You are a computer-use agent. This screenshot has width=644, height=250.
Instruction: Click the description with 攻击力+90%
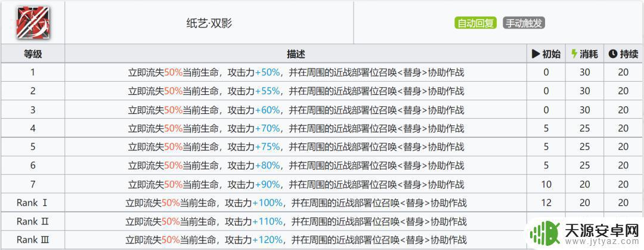pos(296,184)
